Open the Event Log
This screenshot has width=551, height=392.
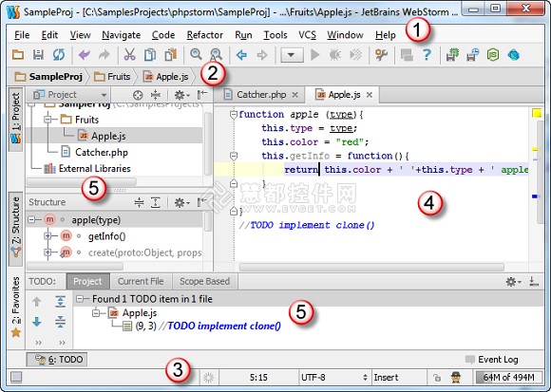[x=491, y=360]
